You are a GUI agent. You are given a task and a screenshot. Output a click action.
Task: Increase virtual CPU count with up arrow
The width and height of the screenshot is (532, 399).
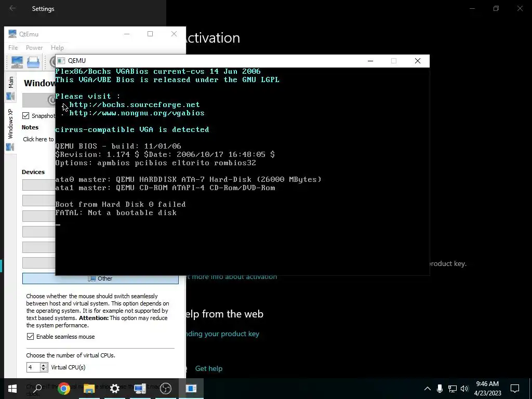pos(44,365)
